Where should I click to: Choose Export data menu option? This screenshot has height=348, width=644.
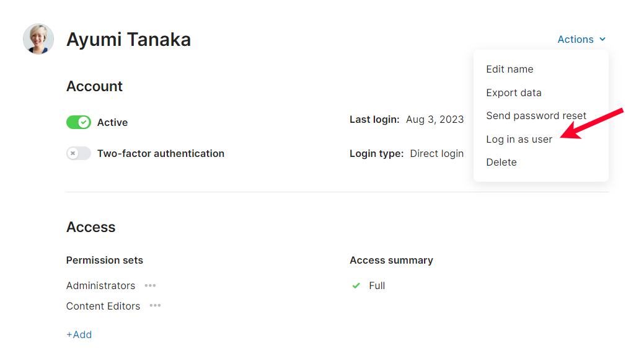click(513, 92)
